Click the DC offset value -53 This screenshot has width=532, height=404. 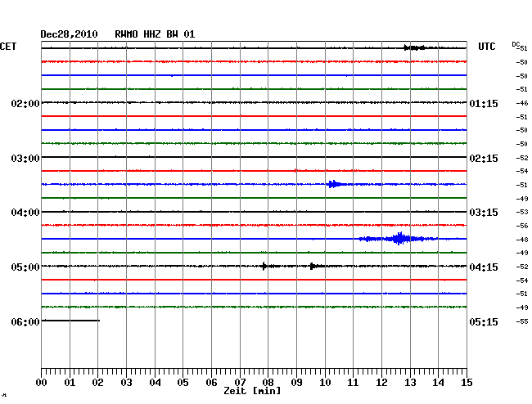pyautogui.click(x=522, y=212)
